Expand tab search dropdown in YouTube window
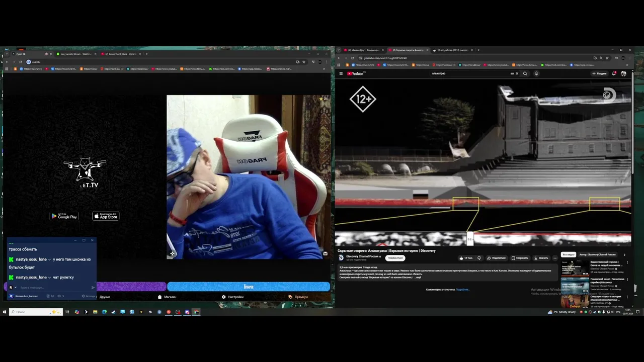Screen dimensions: 644x362 tap(339, 50)
